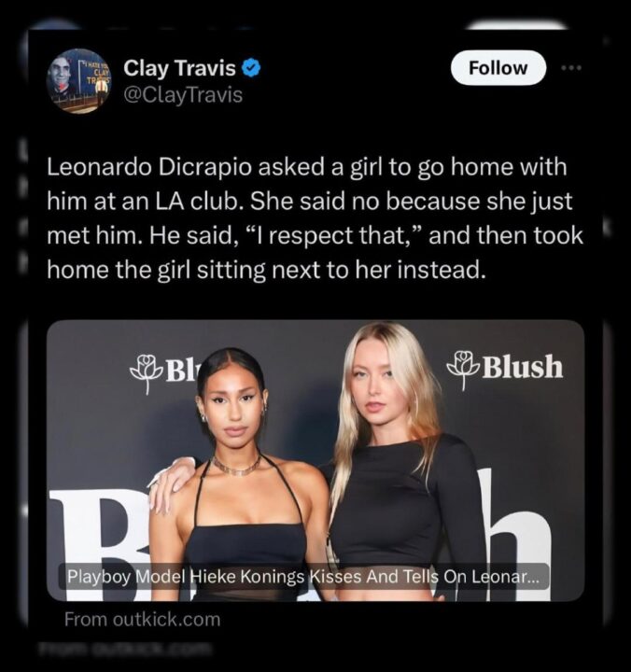Click the white pill shape above Follow
The width and height of the screenshot is (631, 672).
click(x=517, y=25)
